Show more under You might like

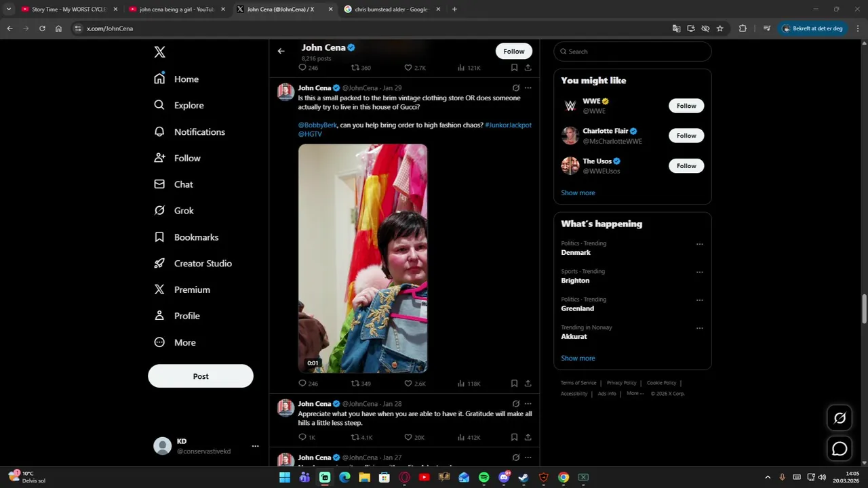click(x=578, y=193)
